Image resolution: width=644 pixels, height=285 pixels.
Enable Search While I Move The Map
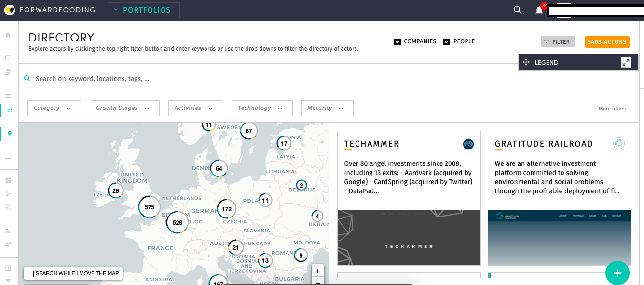pyautogui.click(x=30, y=273)
